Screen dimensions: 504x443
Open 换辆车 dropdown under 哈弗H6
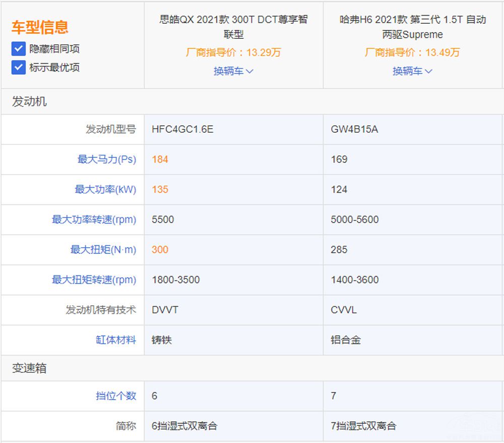[x=412, y=71]
